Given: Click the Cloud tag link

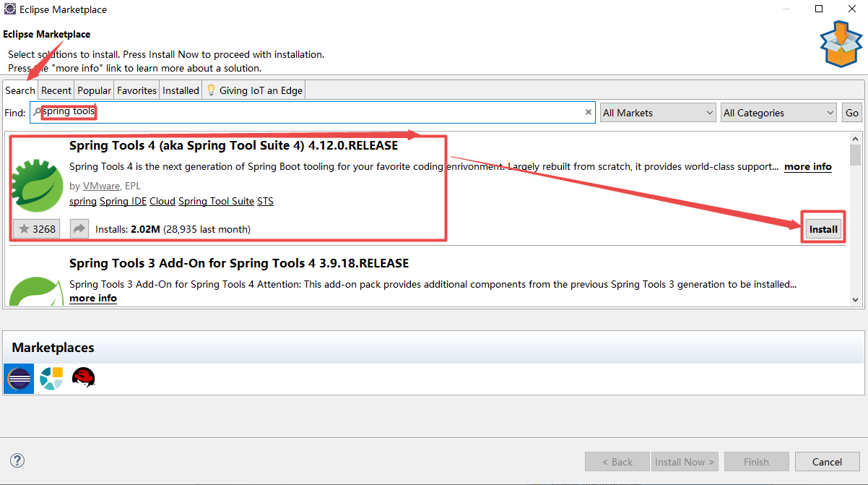Looking at the screenshot, I should click(x=162, y=201).
